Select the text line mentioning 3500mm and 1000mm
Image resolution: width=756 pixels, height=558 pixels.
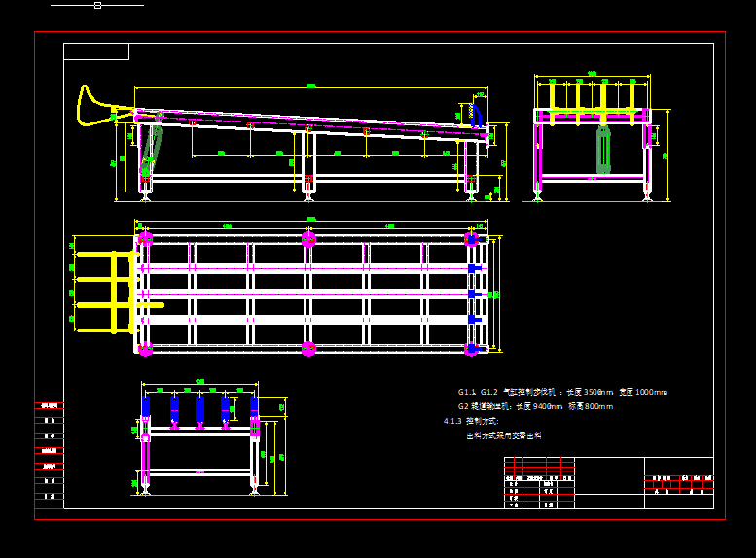(562, 392)
